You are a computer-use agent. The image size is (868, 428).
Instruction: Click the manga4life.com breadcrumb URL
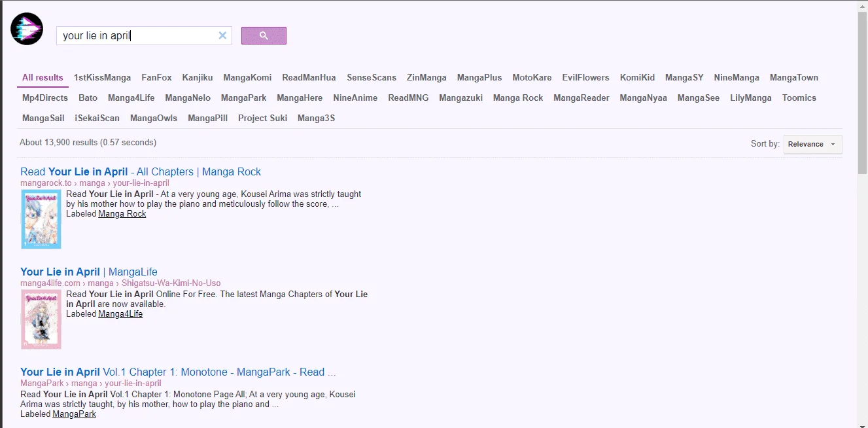120,283
